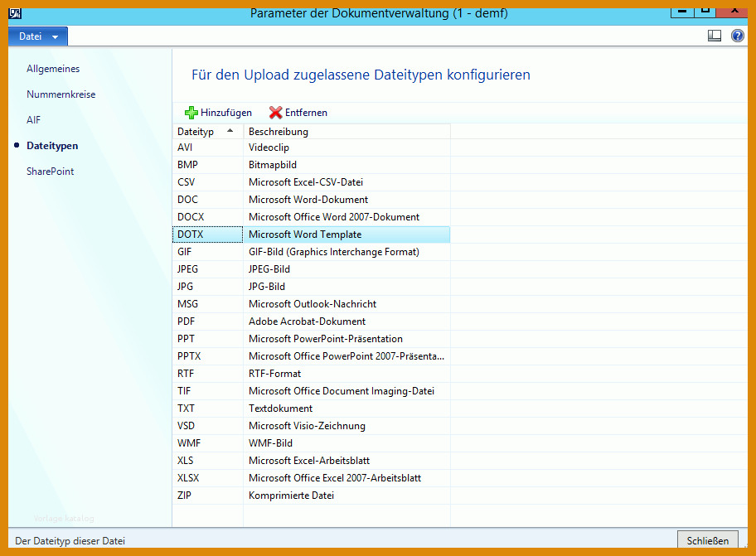Select the TIF file type cell
This screenshot has height=556, width=756.
click(x=208, y=391)
